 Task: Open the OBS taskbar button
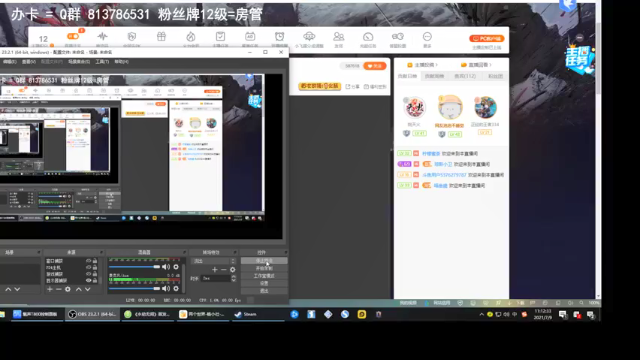92,314
